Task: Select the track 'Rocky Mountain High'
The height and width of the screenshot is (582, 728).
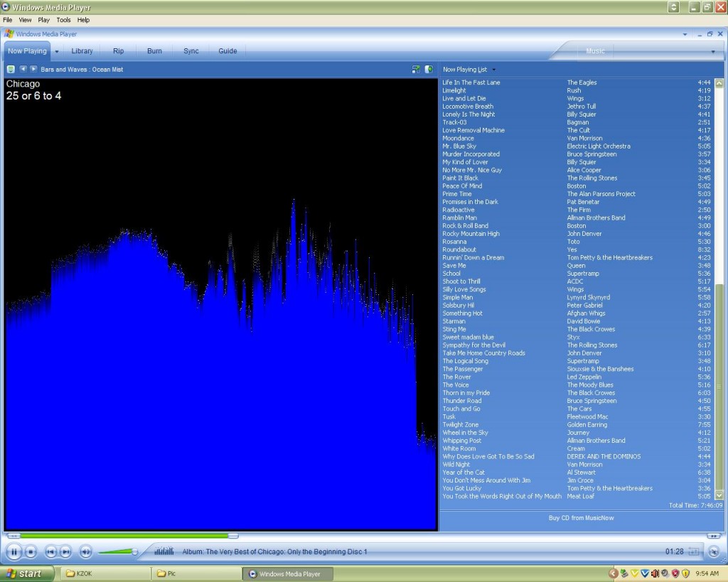Action: pyautogui.click(x=576, y=234)
